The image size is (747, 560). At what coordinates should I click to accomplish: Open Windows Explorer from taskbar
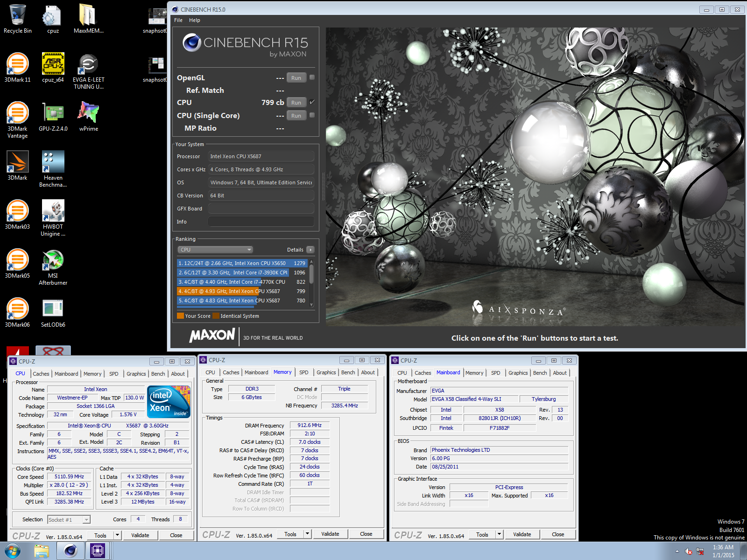pyautogui.click(x=42, y=551)
